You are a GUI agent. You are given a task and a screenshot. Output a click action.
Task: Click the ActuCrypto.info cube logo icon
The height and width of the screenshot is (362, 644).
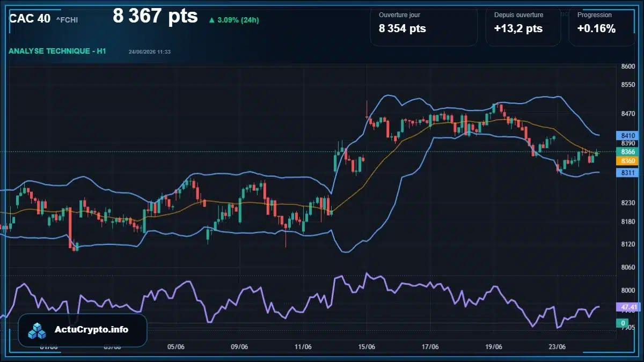click(38, 330)
